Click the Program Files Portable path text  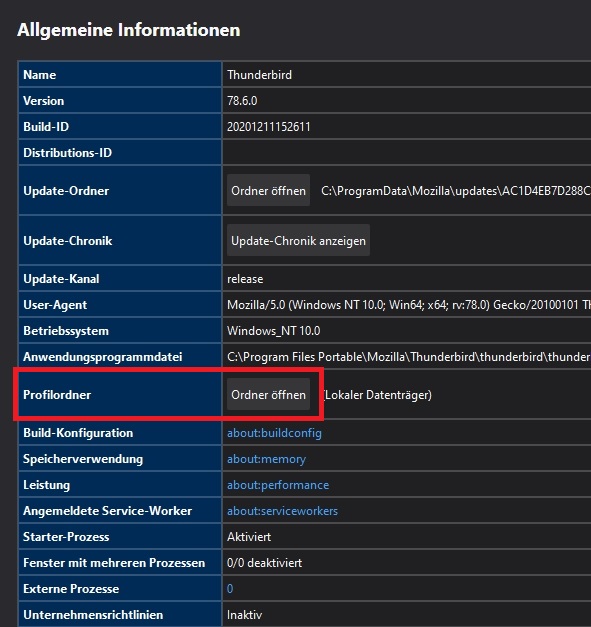click(x=409, y=357)
